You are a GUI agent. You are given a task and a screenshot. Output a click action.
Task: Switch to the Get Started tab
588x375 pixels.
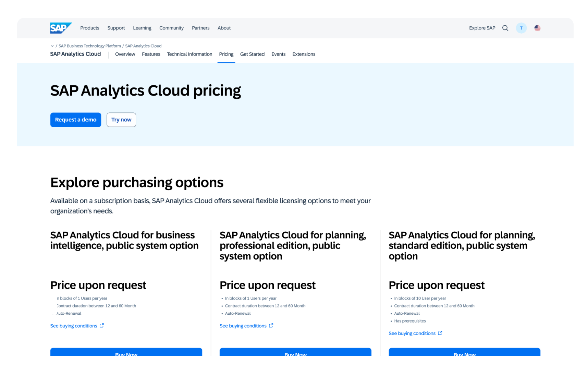tap(252, 54)
